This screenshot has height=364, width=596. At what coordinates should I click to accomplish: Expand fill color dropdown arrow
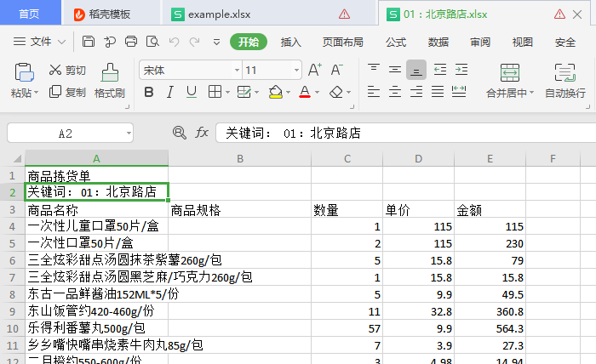click(x=288, y=92)
